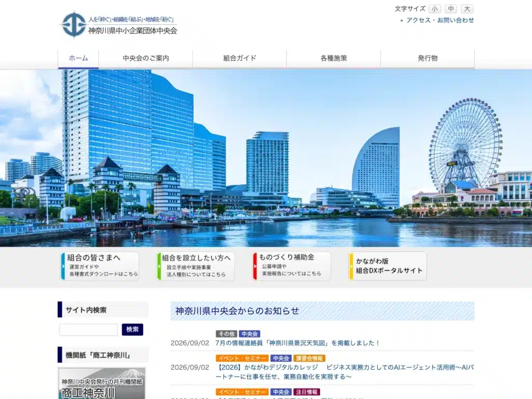Open 組合の皆さまへ banner button
The width and height of the screenshot is (532, 399).
coord(100,266)
